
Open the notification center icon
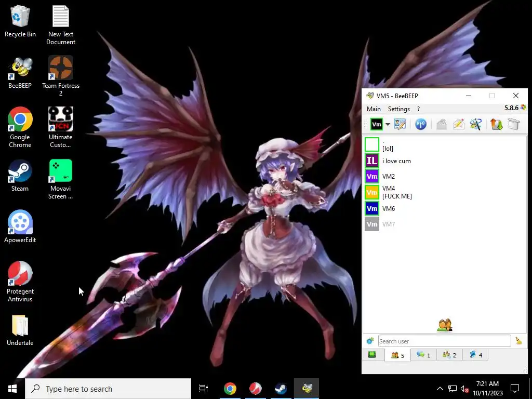pyautogui.click(x=515, y=389)
